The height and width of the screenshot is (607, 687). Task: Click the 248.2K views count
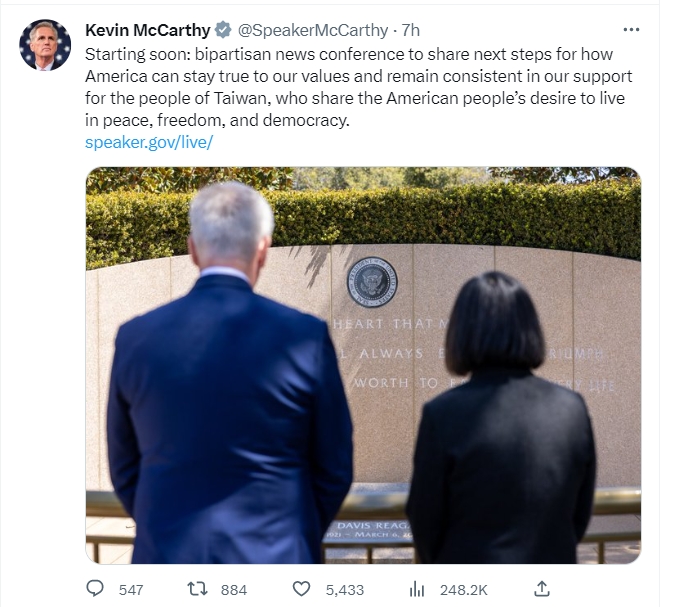click(464, 590)
